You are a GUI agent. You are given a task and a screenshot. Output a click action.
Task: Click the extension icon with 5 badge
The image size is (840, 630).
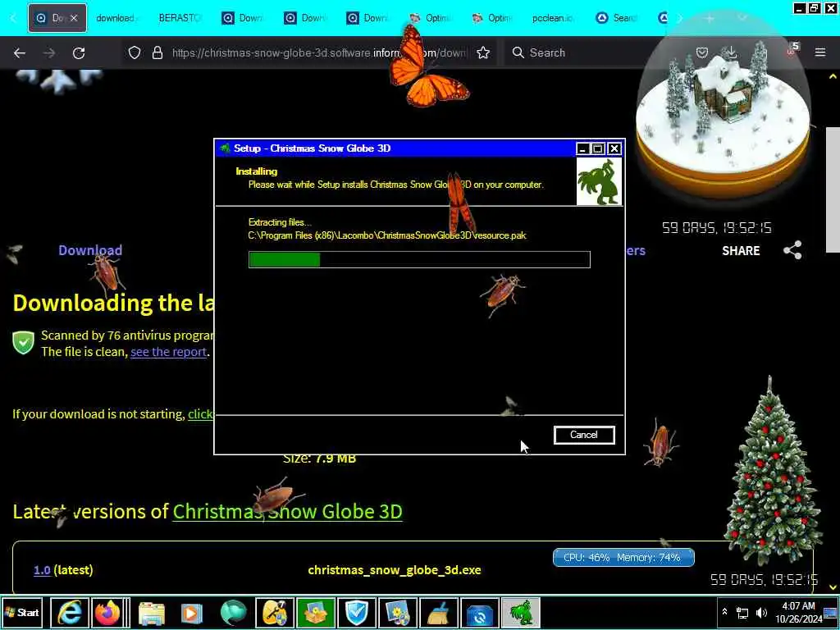(793, 50)
